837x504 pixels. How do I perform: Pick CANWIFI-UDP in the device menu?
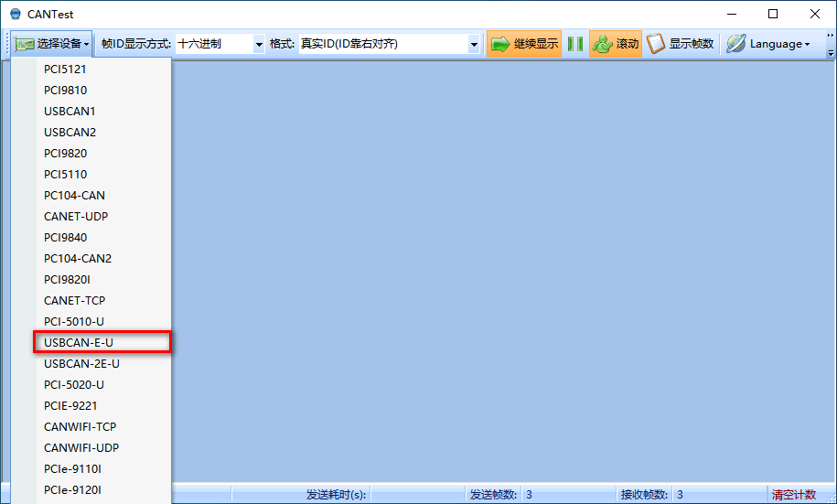81,447
